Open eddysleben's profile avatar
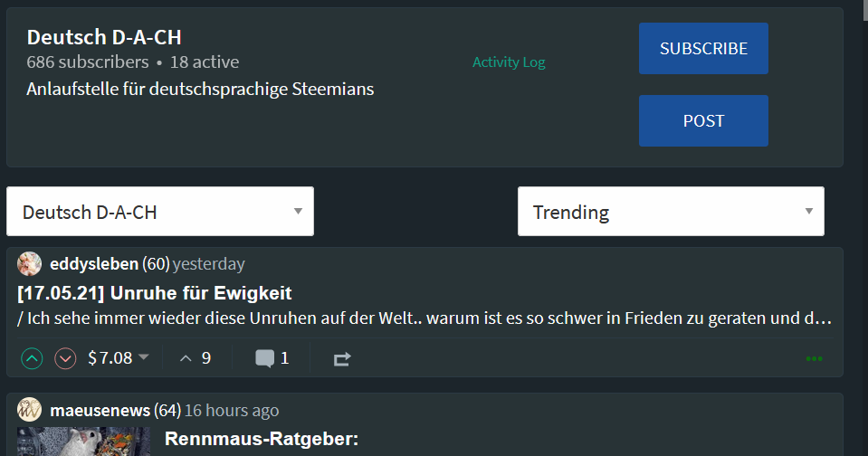Viewport: 868px width, 456px height. tap(30, 264)
